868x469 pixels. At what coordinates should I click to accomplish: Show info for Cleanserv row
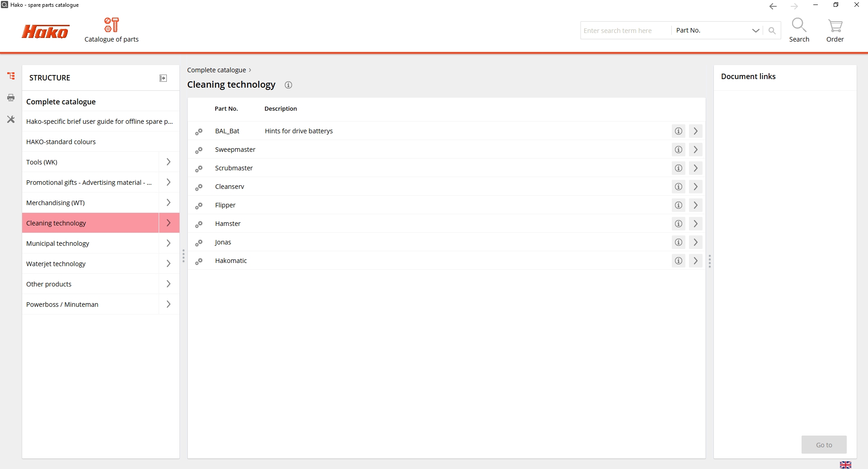[679, 187]
